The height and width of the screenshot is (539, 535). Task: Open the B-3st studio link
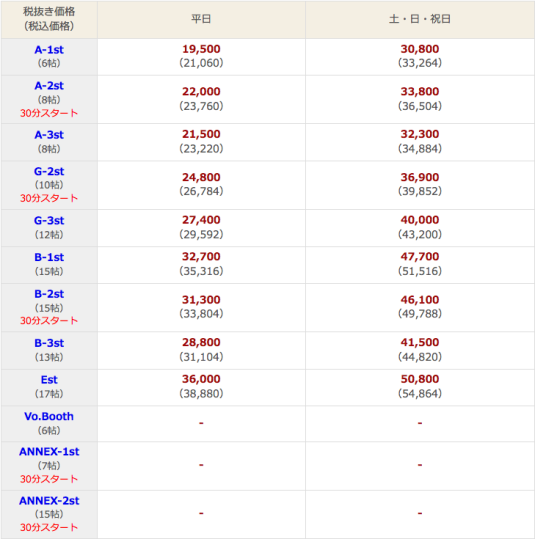coord(49,343)
